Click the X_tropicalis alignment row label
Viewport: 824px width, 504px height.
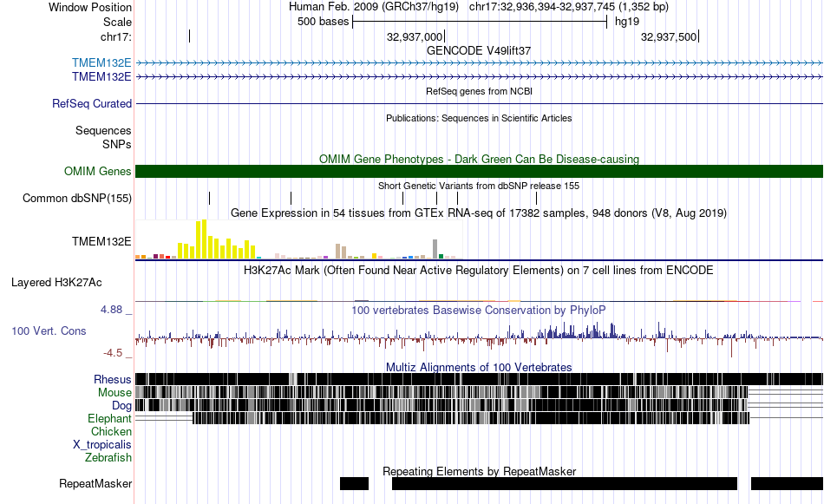(x=102, y=445)
